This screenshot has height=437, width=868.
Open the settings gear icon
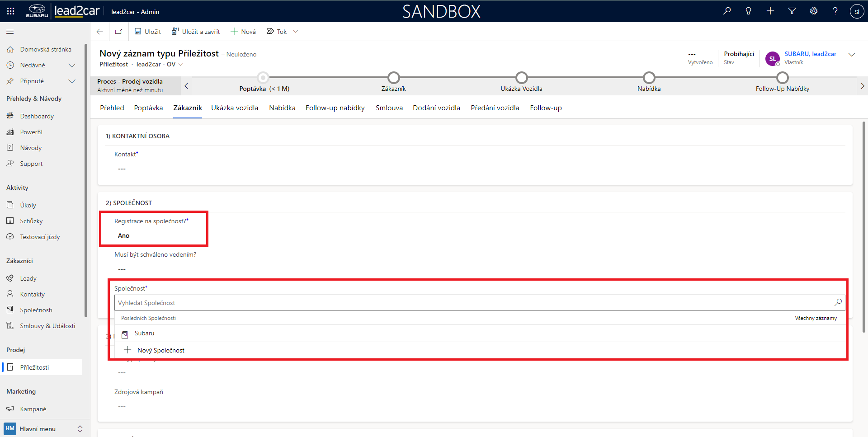813,11
